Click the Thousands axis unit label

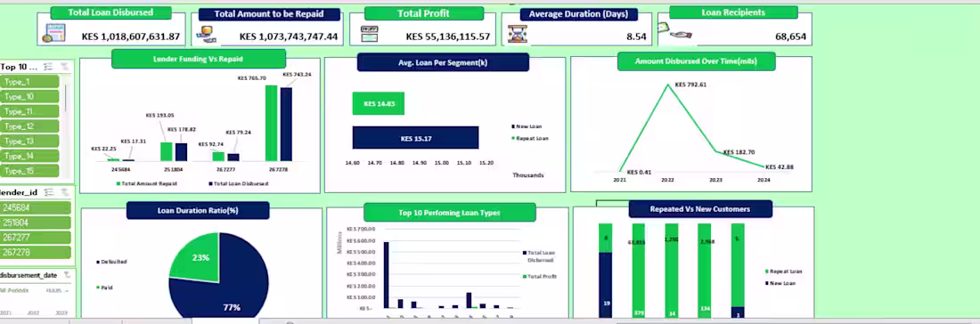pos(528,174)
